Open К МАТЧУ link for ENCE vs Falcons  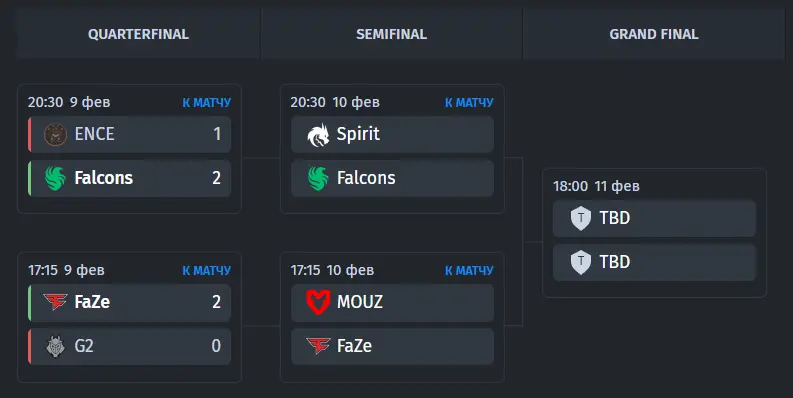206,103
